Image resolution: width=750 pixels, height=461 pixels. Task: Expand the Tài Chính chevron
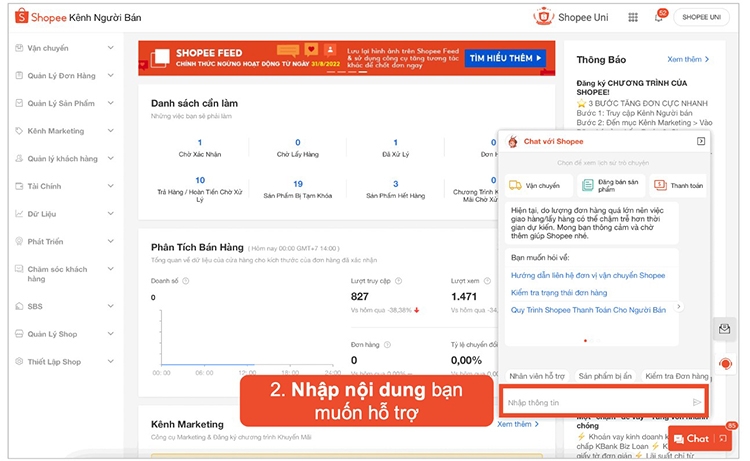pos(110,186)
